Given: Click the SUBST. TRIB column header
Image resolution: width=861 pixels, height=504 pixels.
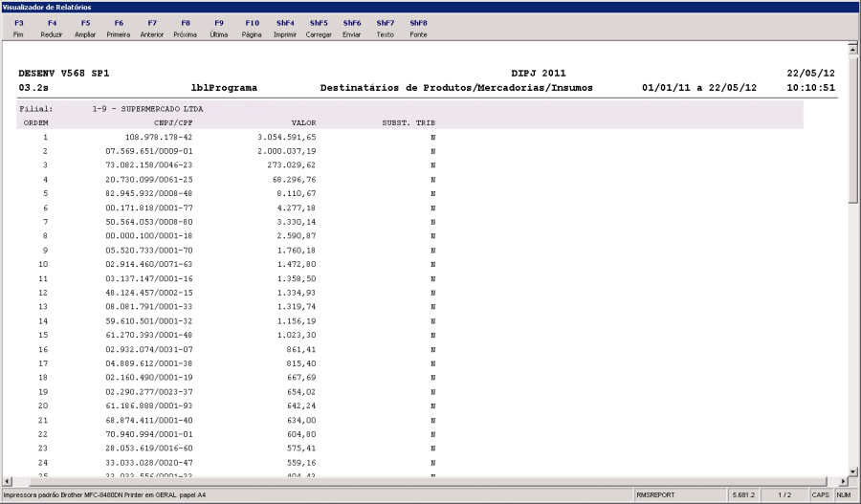Looking at the screenshot, I should pos(408,123).
